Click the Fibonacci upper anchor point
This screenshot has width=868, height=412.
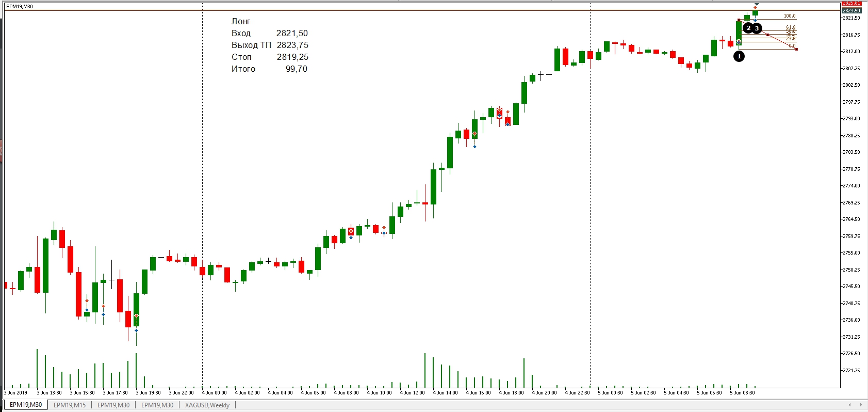pyautogui.click(x=739, y=20)
